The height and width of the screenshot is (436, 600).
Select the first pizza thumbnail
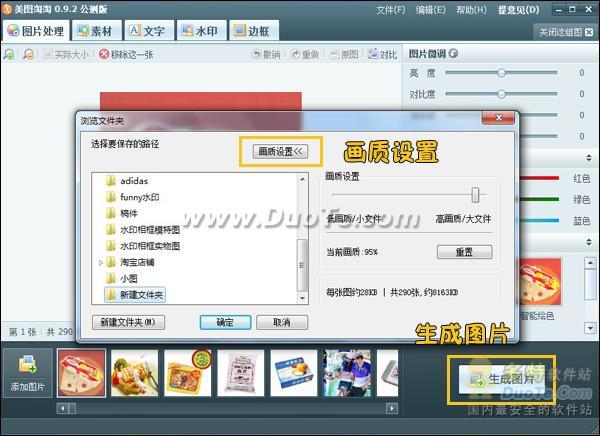tap(81, 372)
